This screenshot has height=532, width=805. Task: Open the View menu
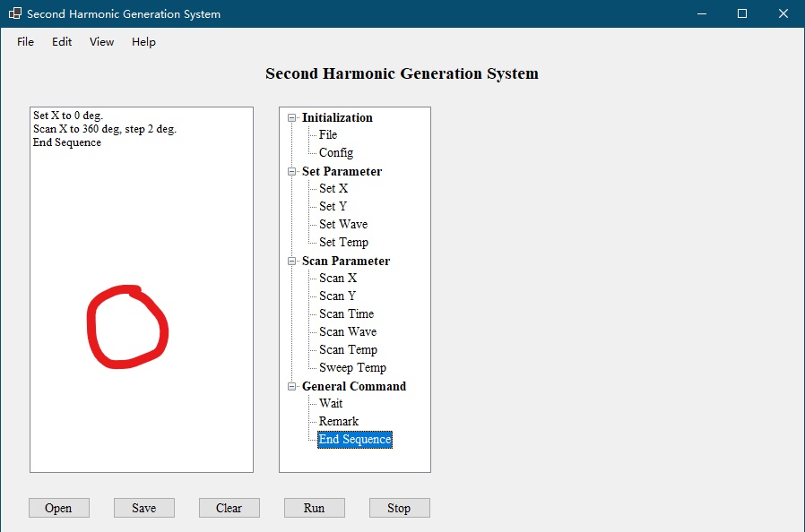[101, 42]
